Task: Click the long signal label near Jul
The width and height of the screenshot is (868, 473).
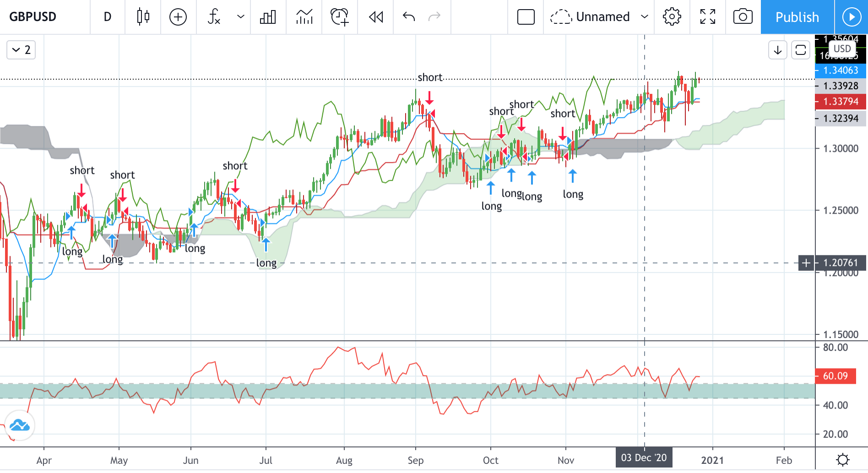Action: (x=266, y=263)
